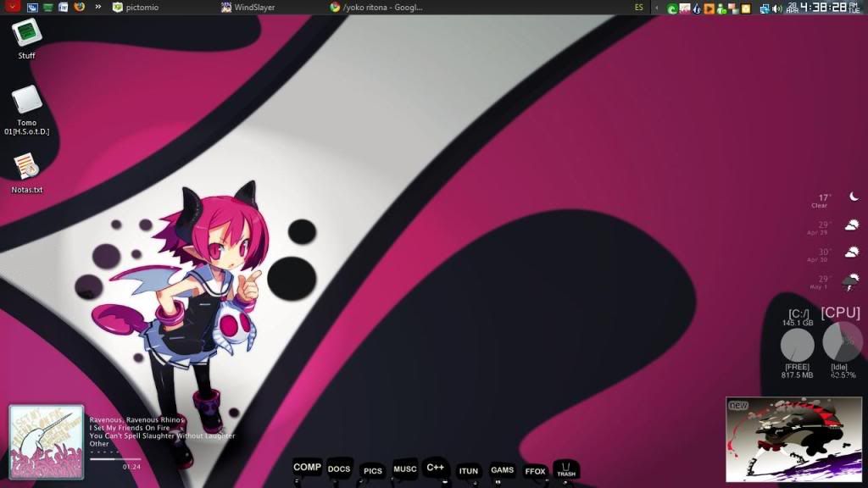Click artist name I Set My Friends On Fire

tap(130, 428)
